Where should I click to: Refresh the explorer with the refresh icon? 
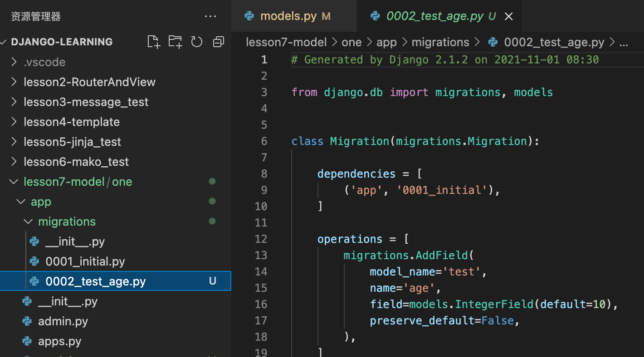click(x=196, y=42)
